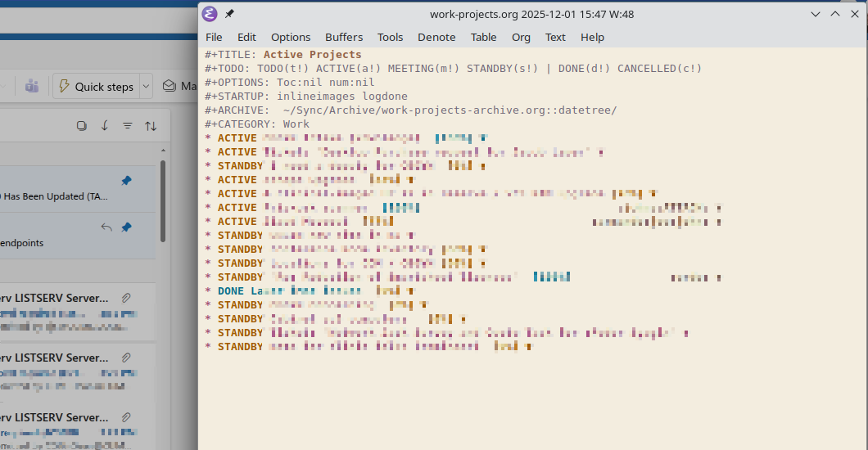Click the select messages icon above mail list
This screenshot has height=450, width=868.
tap(81, 125)
